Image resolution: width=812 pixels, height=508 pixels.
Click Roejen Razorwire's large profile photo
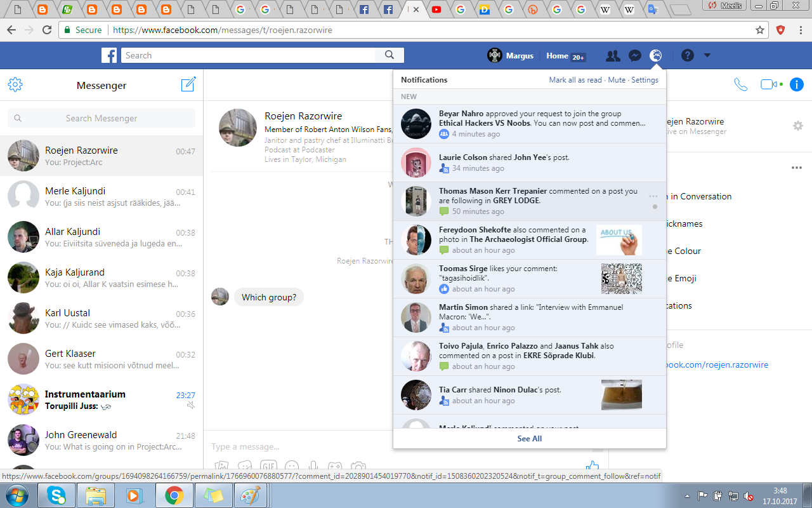[x=238, y=128]
